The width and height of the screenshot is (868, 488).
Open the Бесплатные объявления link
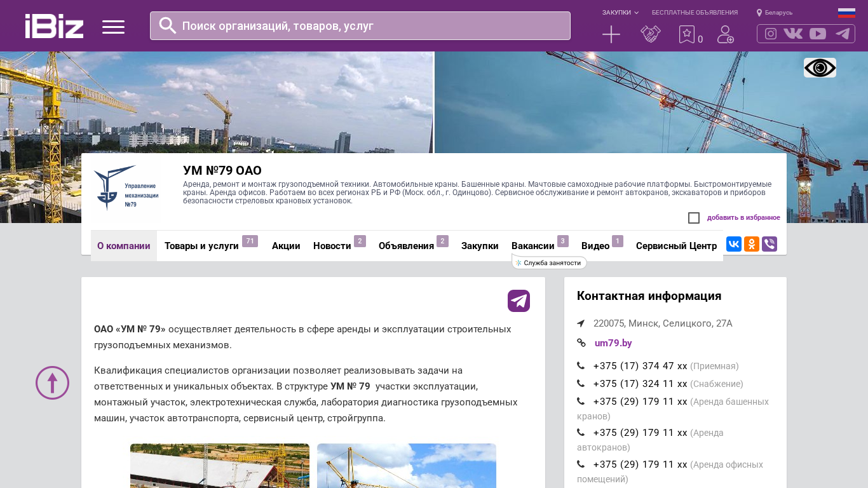coord(695,13)
